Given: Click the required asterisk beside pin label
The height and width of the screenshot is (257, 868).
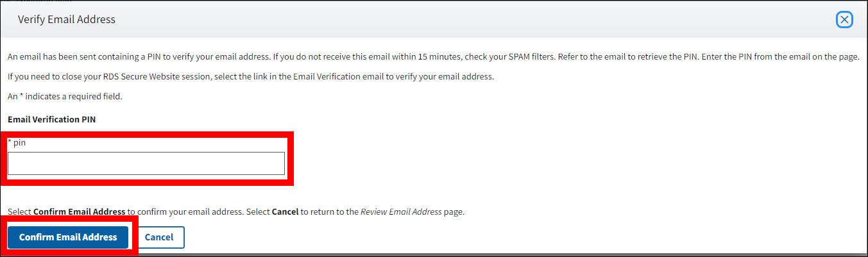Looking at the screenshot, I should [10, 142].
